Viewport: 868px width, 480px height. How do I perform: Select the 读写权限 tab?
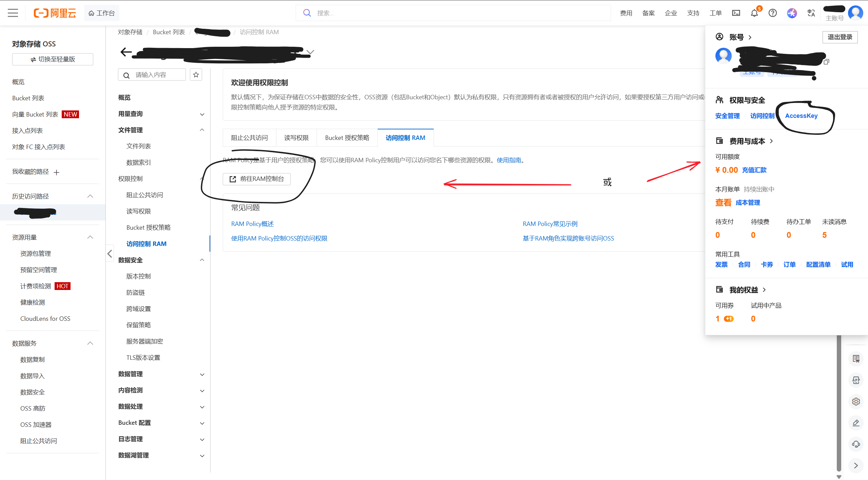296,138
